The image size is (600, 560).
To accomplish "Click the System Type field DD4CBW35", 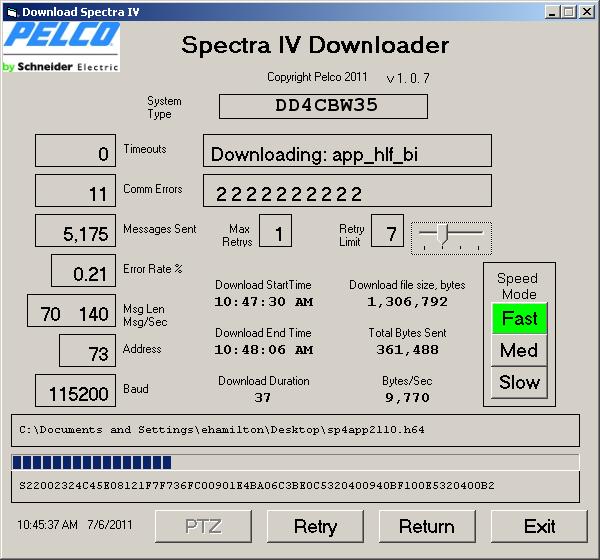I will [x=323, y=106].
